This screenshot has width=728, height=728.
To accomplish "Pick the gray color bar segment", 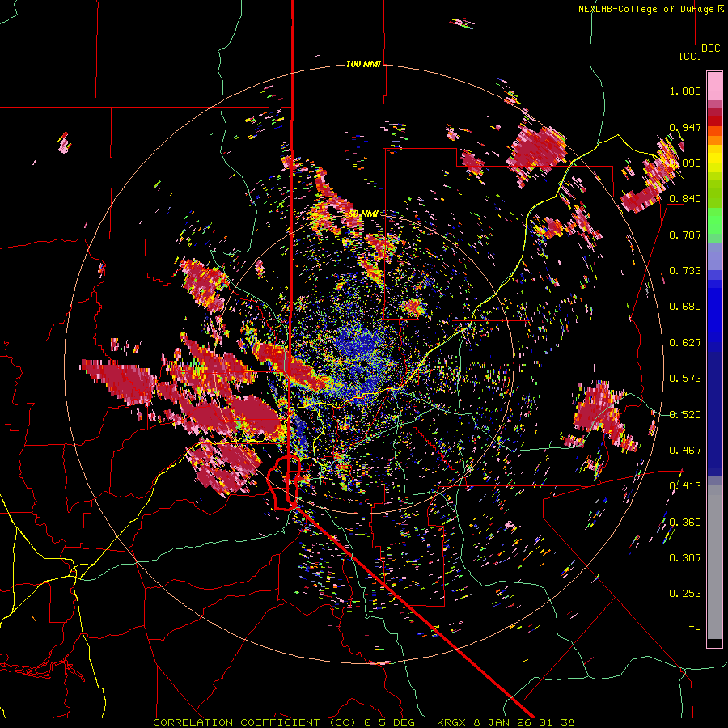I will (x=714, y=562).
